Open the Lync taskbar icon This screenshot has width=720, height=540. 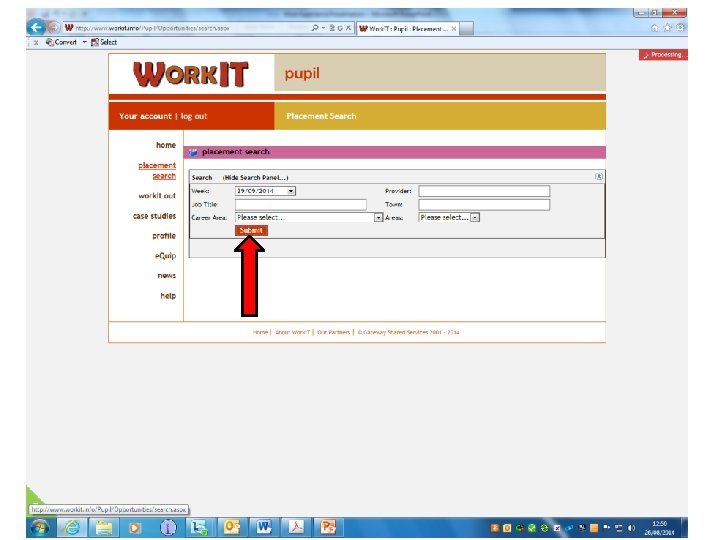point(200,527)
